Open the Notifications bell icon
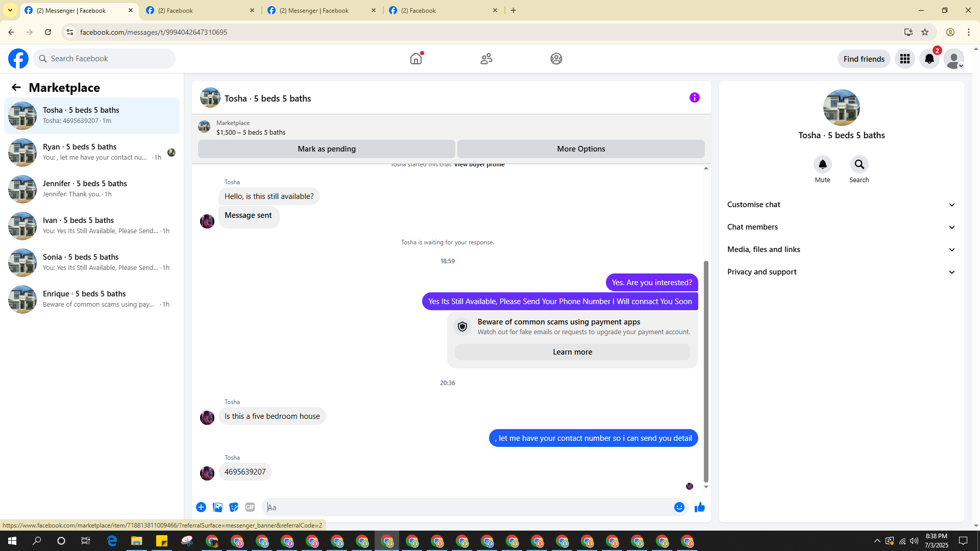 (929, 59)
